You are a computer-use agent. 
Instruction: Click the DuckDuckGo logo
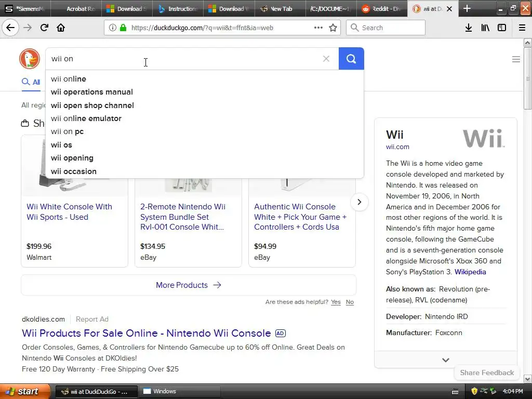(x=30, y=59)
